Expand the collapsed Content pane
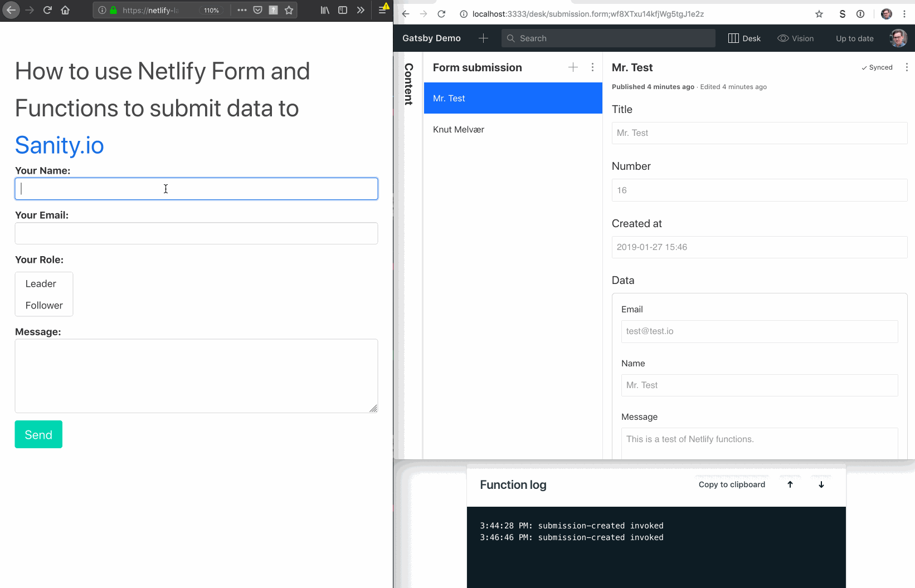Image resolution: width=915 pixels, height=588 pixels. coord(408,84)
